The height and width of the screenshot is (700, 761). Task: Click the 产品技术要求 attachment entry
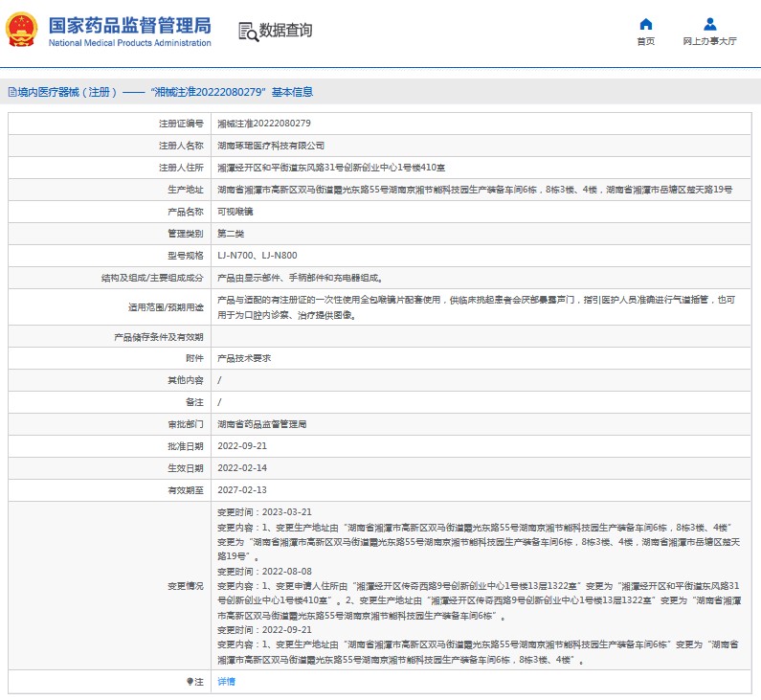(x=244, y=357)
